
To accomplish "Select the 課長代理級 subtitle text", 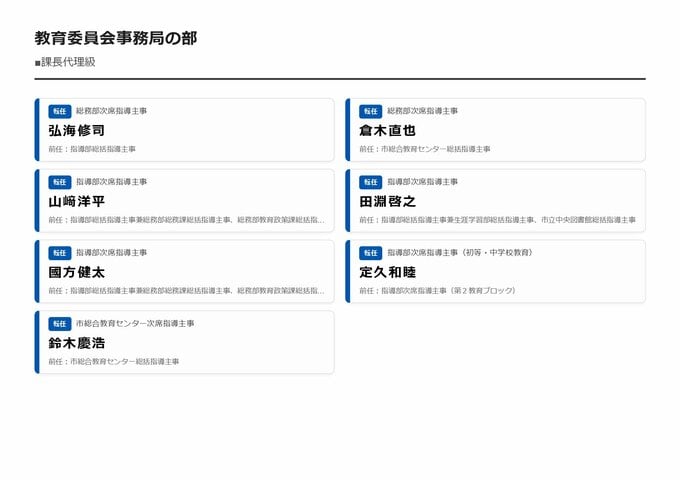I will point(65,62).
